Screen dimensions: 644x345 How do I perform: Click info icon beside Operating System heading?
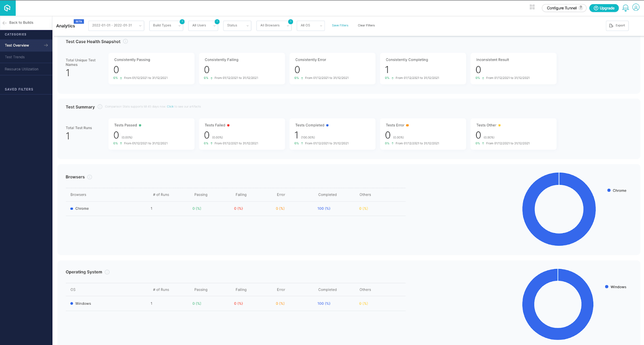pos(107,272)
